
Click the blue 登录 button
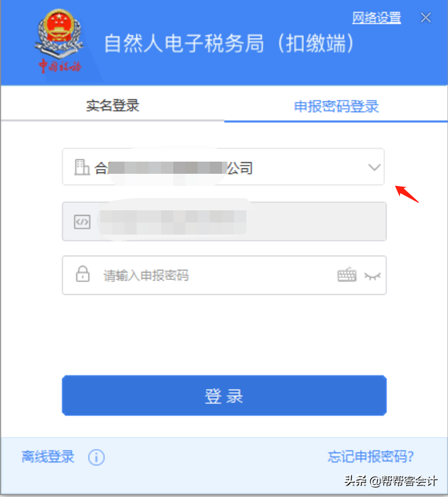click(224, 396)
